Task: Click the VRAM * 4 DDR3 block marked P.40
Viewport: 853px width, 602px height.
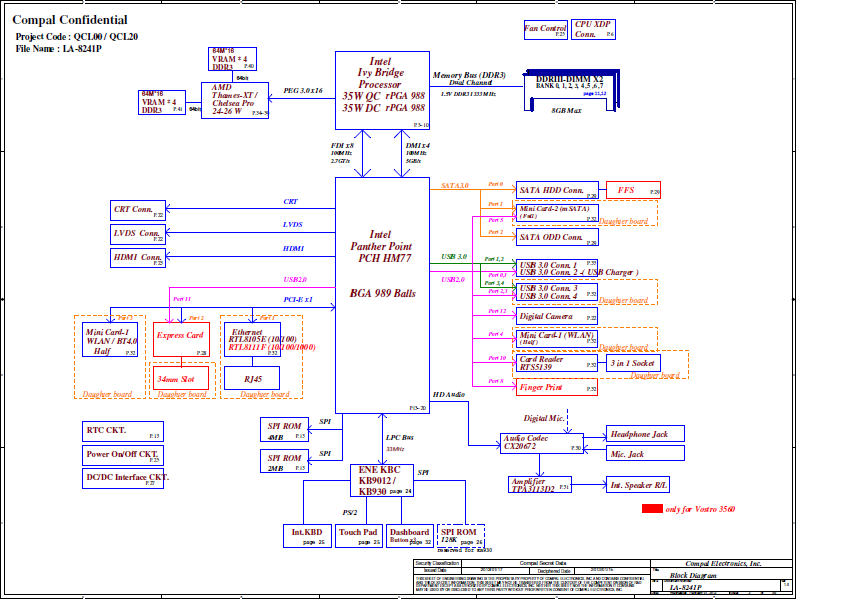Action: point(232,59)
